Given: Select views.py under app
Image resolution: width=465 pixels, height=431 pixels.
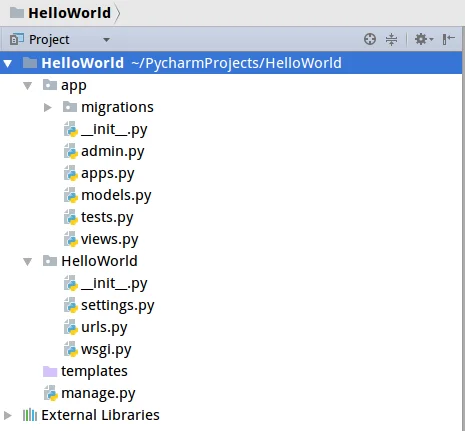Looking at the screenshot, I should tap(110, 239).
